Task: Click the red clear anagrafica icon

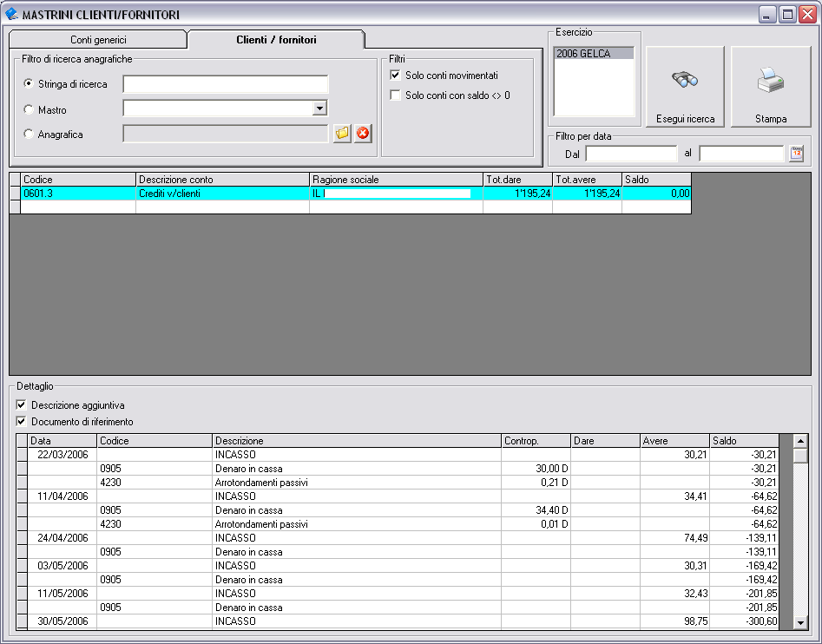Action: point(363,134)
